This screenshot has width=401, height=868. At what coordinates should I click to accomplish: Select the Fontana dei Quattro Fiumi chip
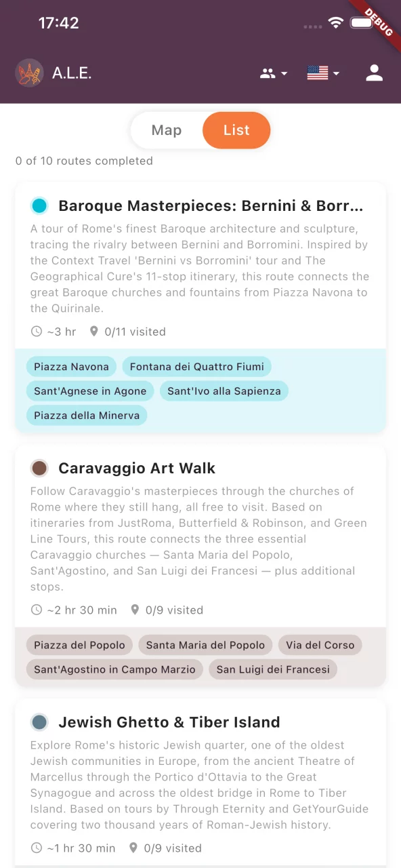pos(197,367)
